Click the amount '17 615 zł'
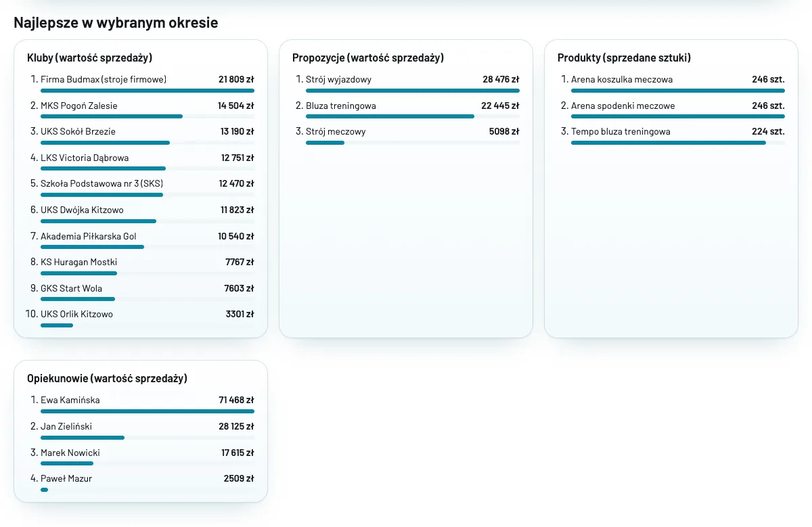 point(238,453)
